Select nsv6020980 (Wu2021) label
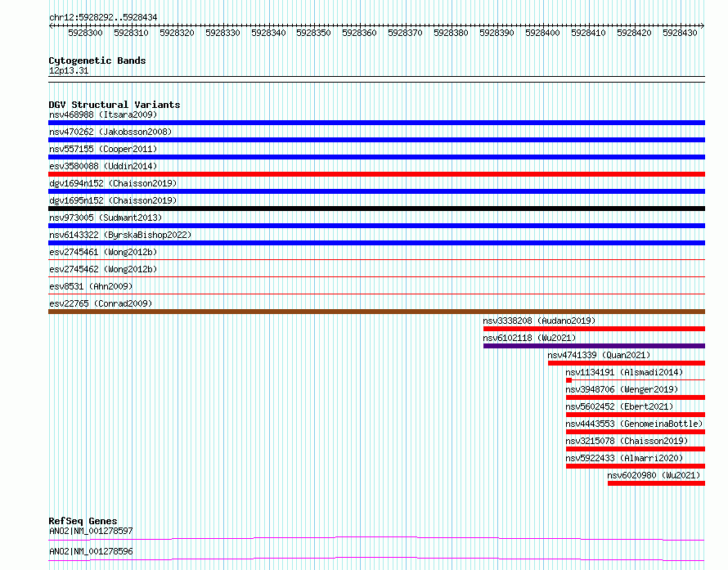Screen dimensions: 728x570 654,475
